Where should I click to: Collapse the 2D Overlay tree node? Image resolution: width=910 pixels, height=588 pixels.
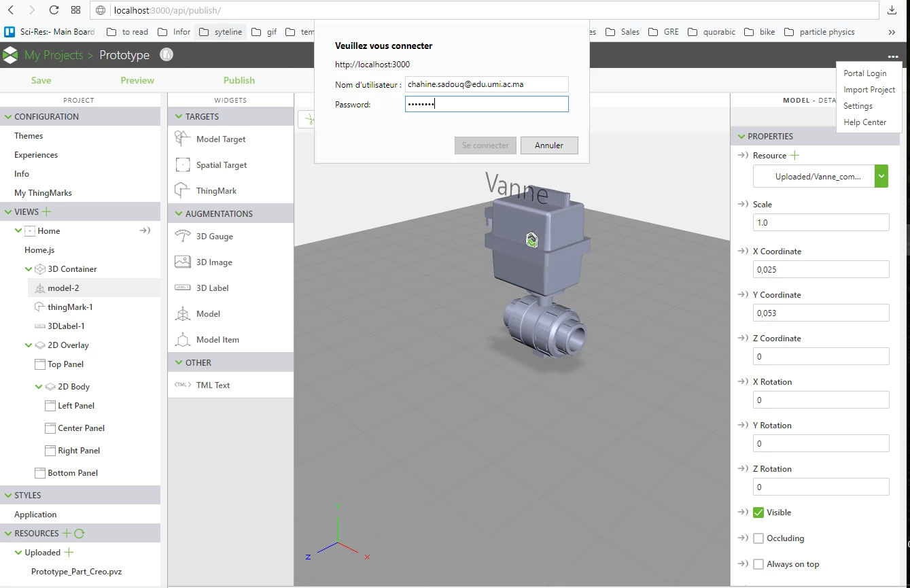coord(29,345)
